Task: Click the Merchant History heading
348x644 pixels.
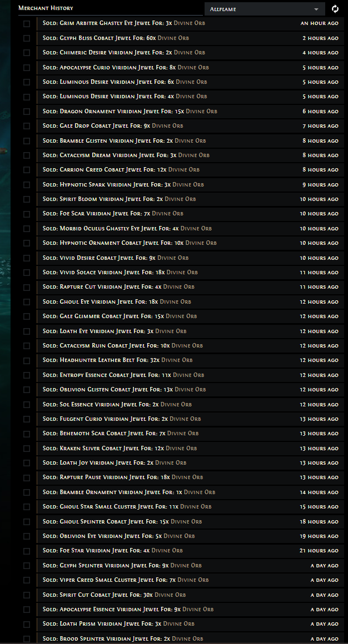Action: [46, 8]
